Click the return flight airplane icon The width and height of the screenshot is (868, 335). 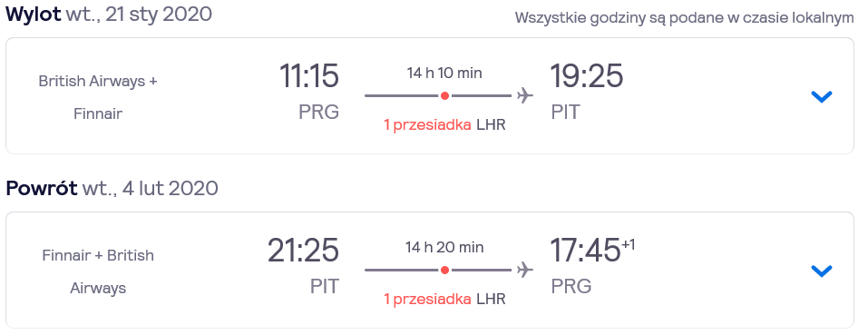525,270
